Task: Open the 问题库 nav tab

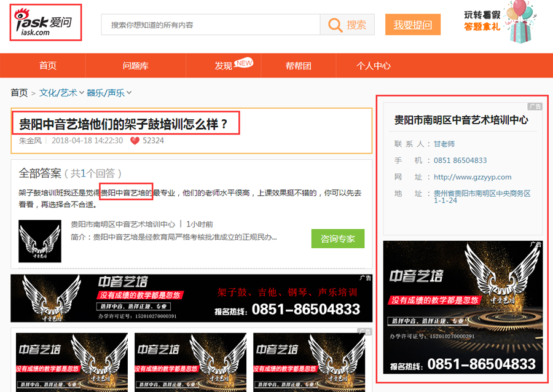Action: [135, 66]
